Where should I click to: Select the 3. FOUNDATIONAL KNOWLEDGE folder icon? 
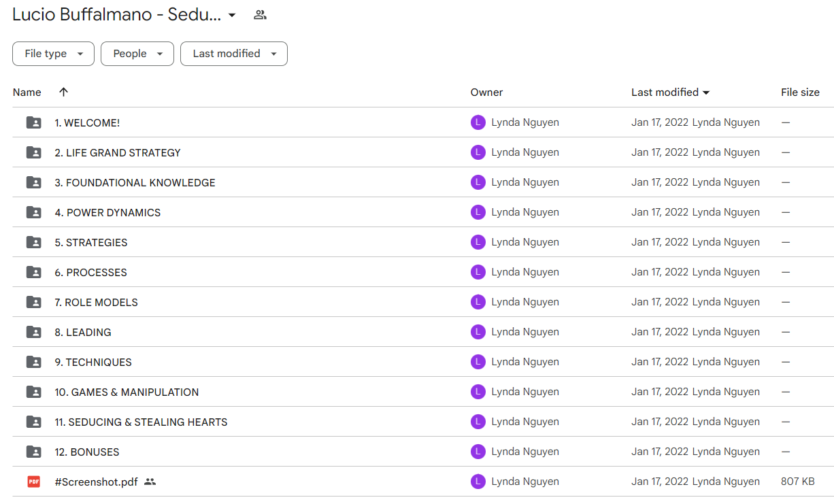(x=33, y=182)
